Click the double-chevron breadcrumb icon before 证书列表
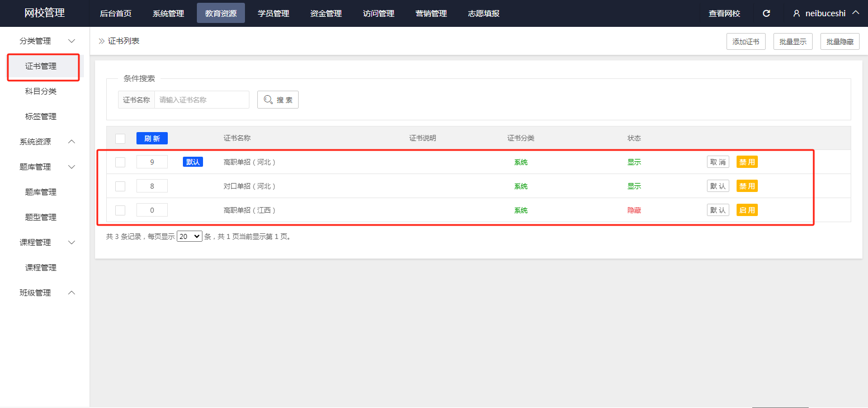This screenshot has height=408, width=868. coord(101,41)
